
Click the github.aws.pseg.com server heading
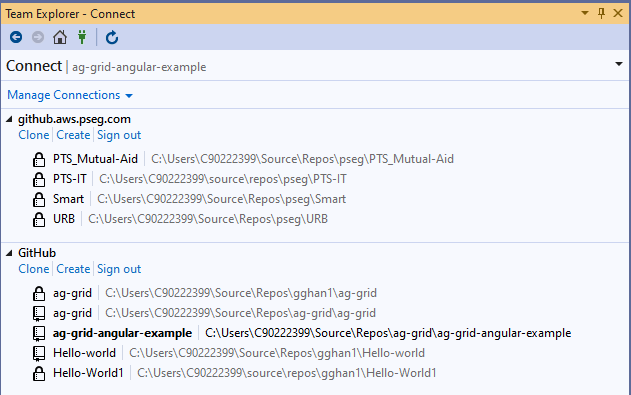tap(74, 119)
